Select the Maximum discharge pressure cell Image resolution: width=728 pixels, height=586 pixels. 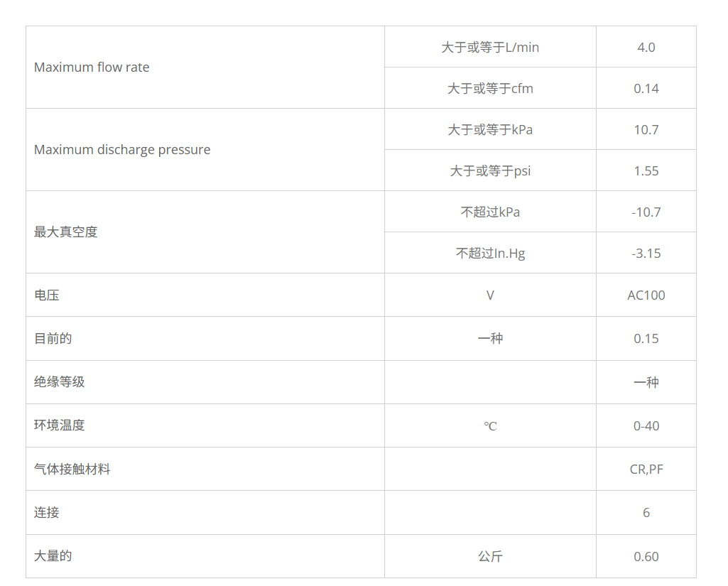(x=122, y=150)
